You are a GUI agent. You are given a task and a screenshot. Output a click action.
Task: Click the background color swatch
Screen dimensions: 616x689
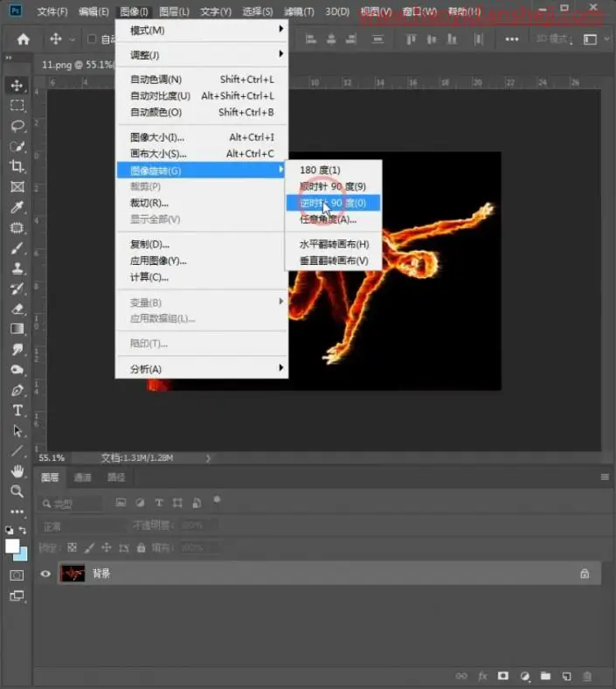(22, 556)
